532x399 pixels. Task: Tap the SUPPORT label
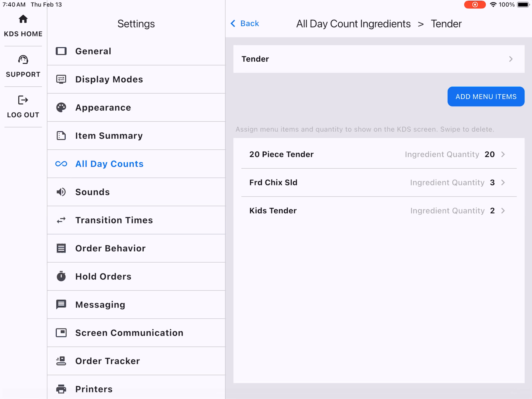[x=23, y=74]
